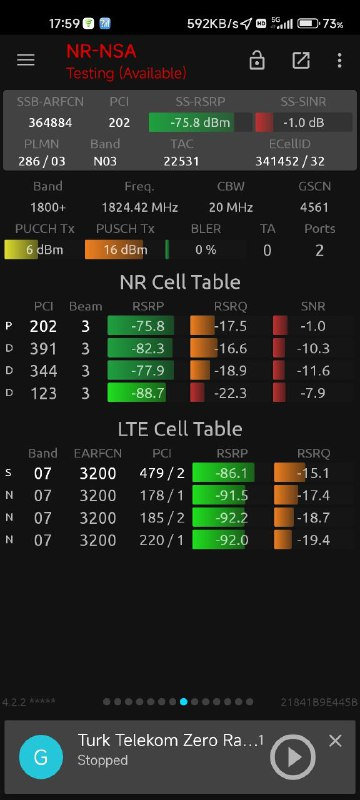Tap the 17:59 clock in status bar
The width and height of the screenshot is (360, 800).
click(64, 23)
